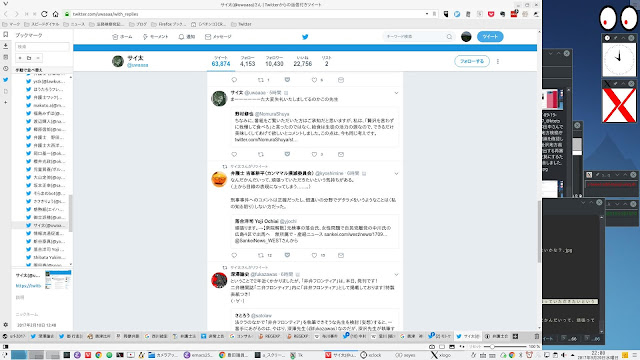Viewport: 640px width, 360px height.
Task: Select フォロワー 10,430 profile tab
Action: click(274, 61)
